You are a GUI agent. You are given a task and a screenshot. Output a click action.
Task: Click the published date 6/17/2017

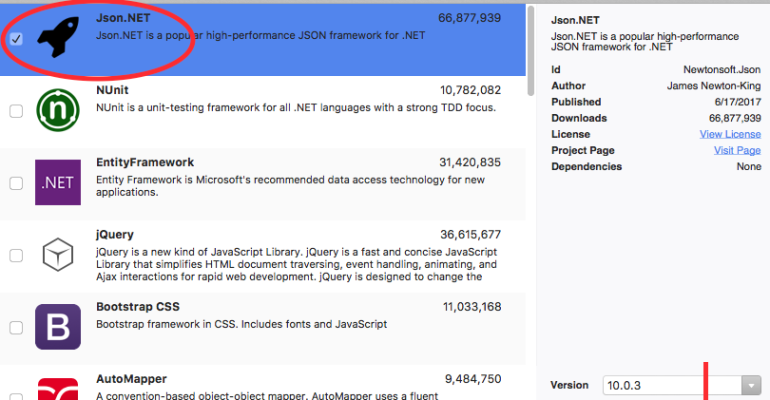(x=738, y=102)
